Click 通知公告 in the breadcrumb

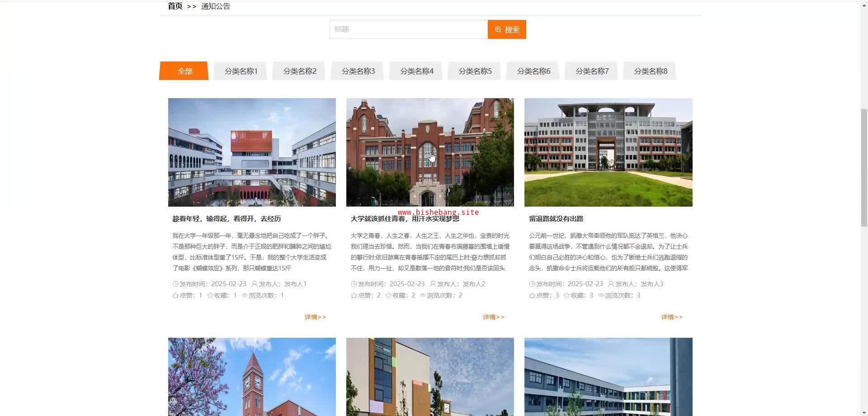click(216, 6)
